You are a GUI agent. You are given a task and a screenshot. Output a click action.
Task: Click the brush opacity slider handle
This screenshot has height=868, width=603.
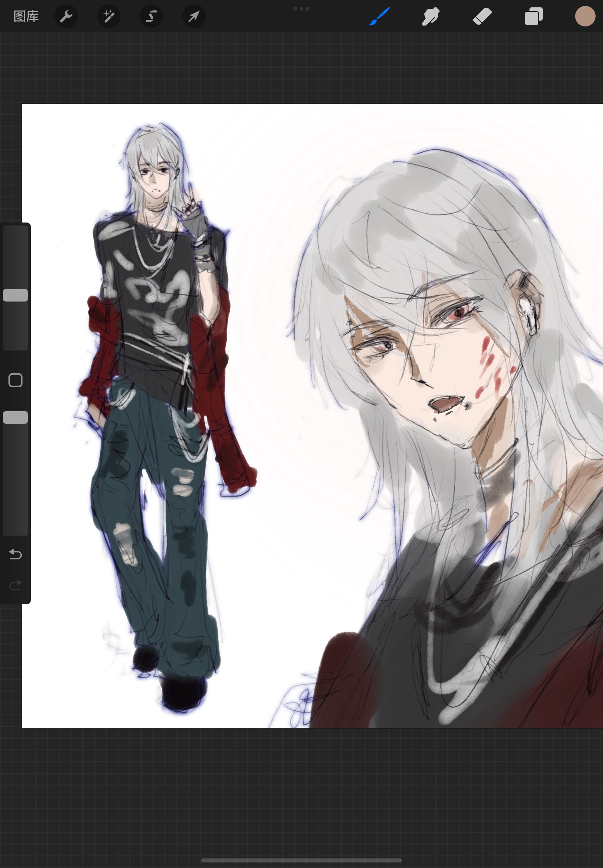point(15,417)
